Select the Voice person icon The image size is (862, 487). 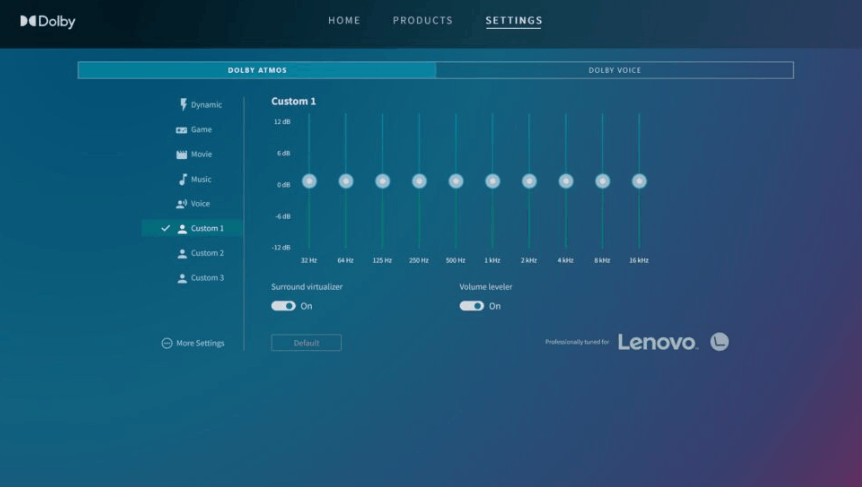[181, 204]
